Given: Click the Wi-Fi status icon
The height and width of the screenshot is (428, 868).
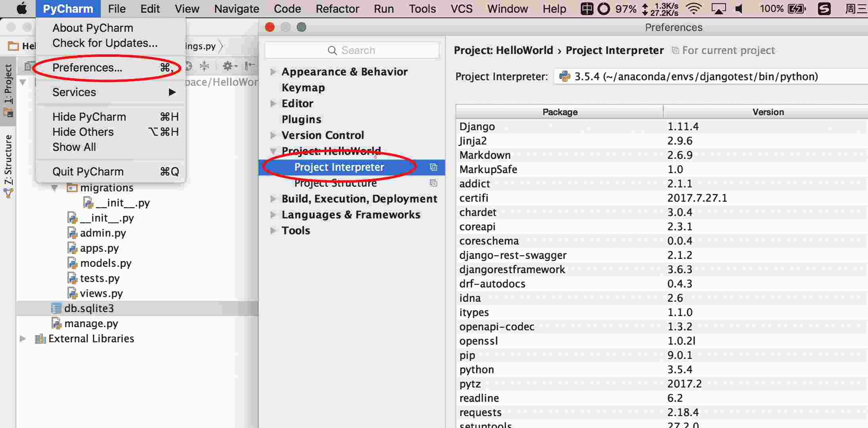Looking at the screenshot, I should 693,9.
